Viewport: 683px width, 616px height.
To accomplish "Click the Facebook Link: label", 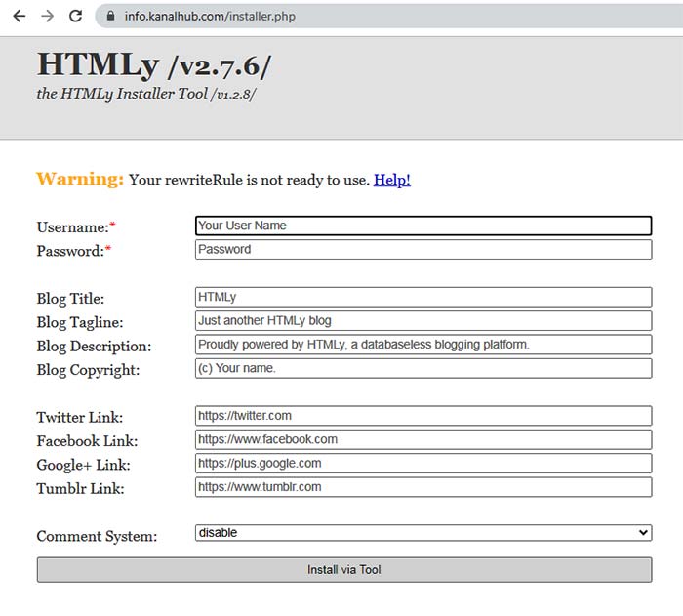I will click(87, 441).
